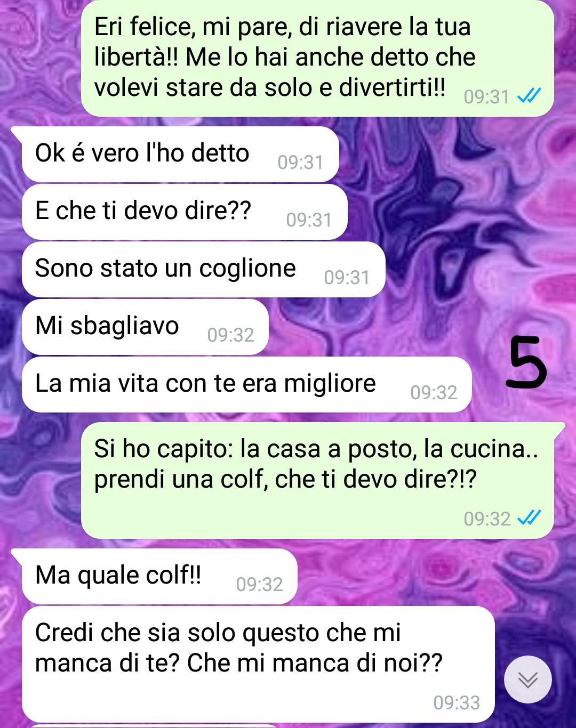
Task: Tap the 'Sono stato un coglione' message
Action: pos(203,269)
